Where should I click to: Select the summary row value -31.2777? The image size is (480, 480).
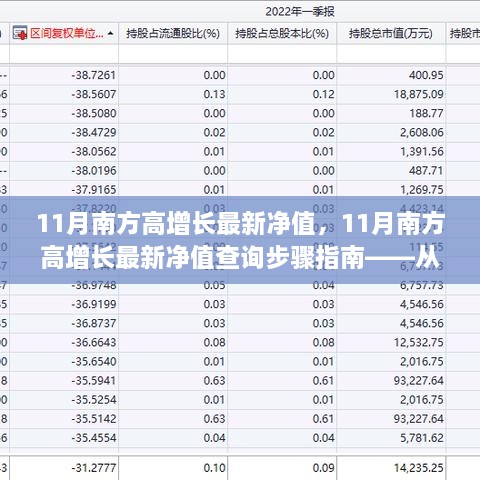pos(94,468)
